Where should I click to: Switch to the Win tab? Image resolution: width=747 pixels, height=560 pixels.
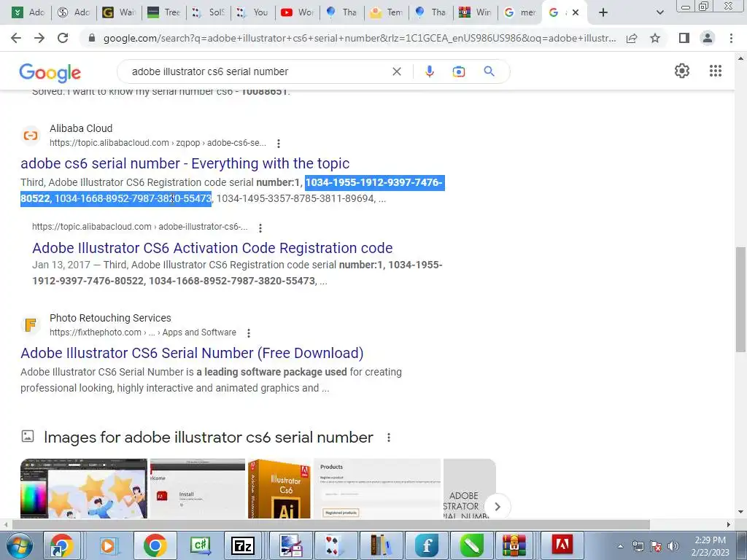click(475, 12)
